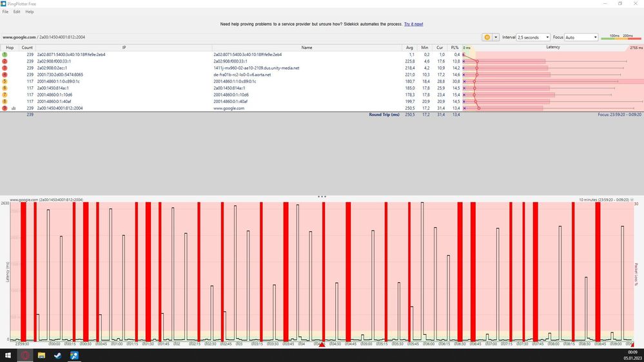
Task: Click the www.google.com target address field
Action: pyautogui.click(x=44, y=37)
